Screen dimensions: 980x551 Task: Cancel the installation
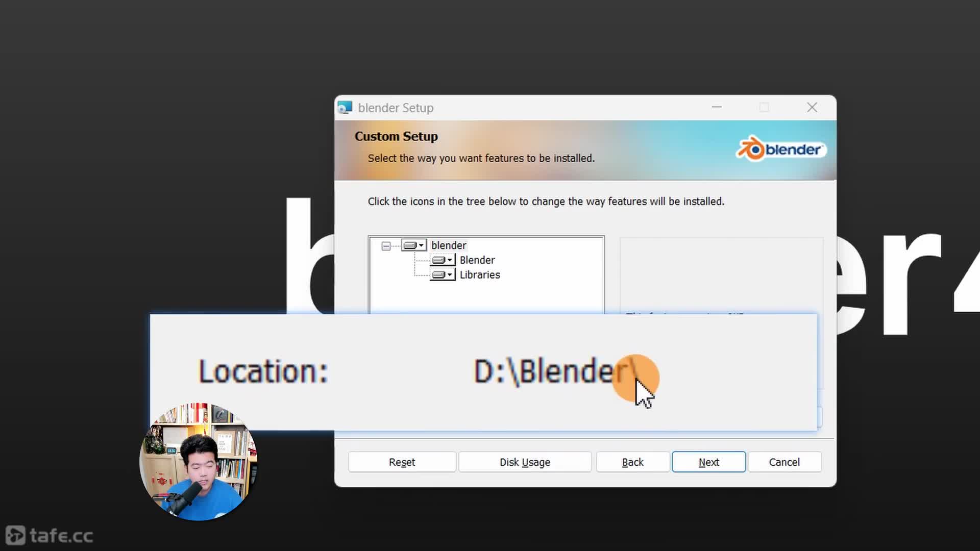click(x=785, y=462)
